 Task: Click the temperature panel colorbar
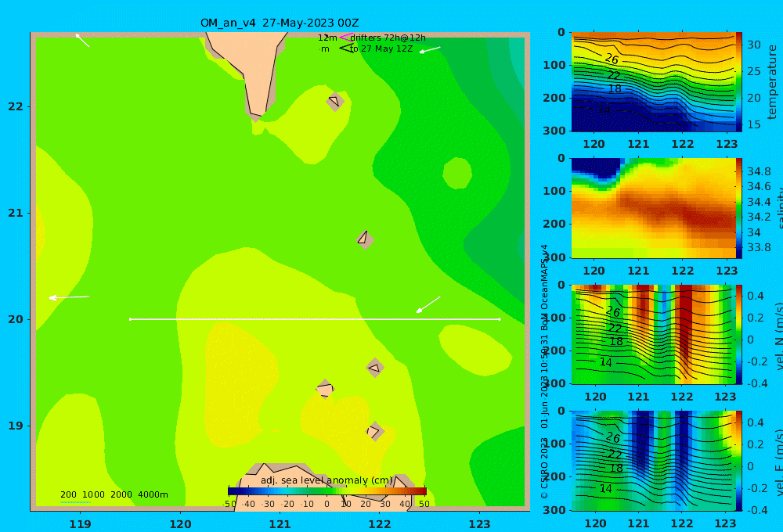738,82
